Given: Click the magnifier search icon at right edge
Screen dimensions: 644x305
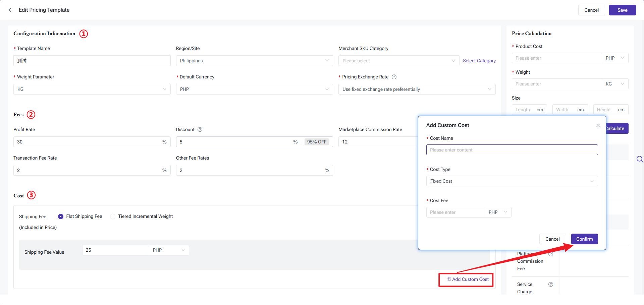Looking at the screenshot, I should coord(640,159).
